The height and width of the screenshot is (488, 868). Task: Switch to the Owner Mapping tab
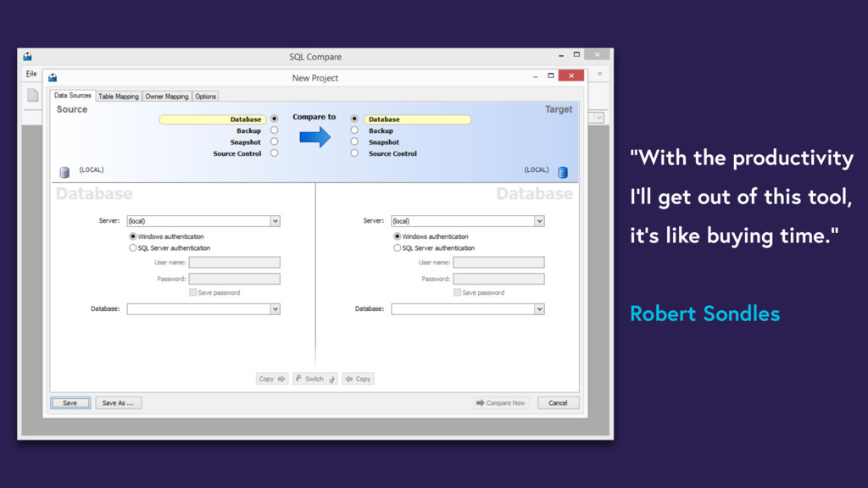coord(167,97)
